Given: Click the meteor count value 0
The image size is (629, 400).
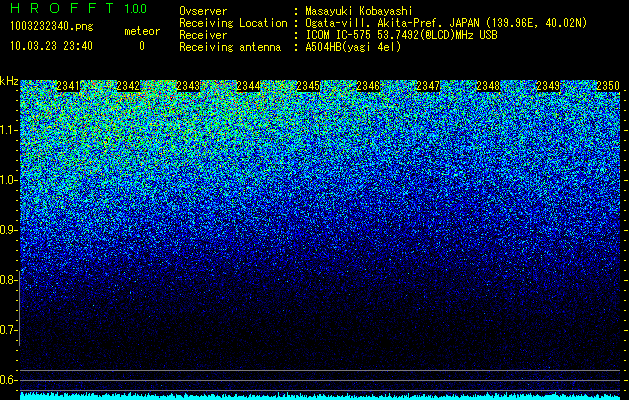Looking at the screenshot, I should pyautogui.click(x=142, y=46).
